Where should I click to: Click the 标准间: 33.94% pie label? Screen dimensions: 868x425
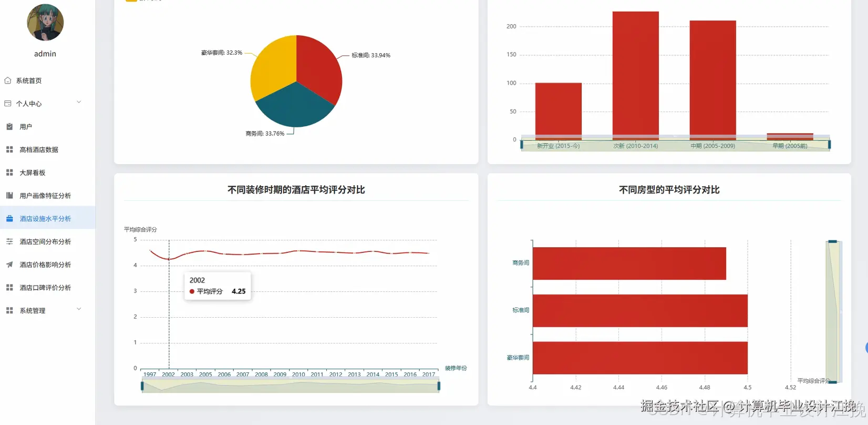pyautogui.click(x=371, y=55)
